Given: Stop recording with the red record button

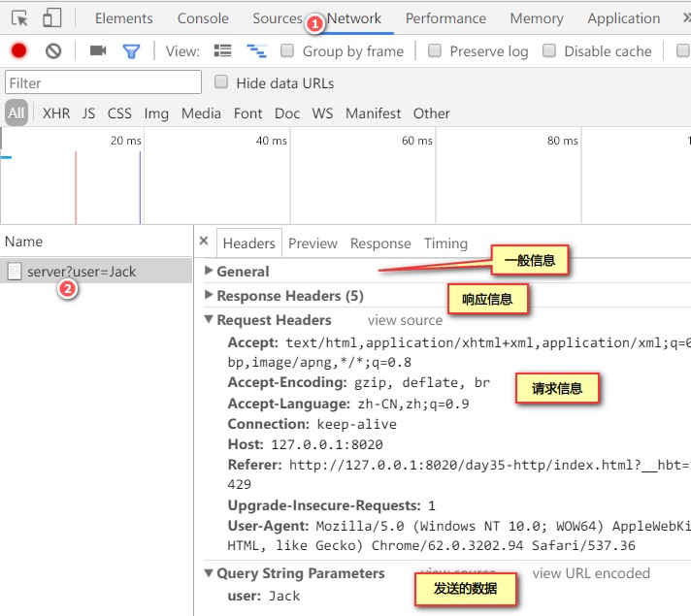Looking at the screenshot, I should coord(18,50).
